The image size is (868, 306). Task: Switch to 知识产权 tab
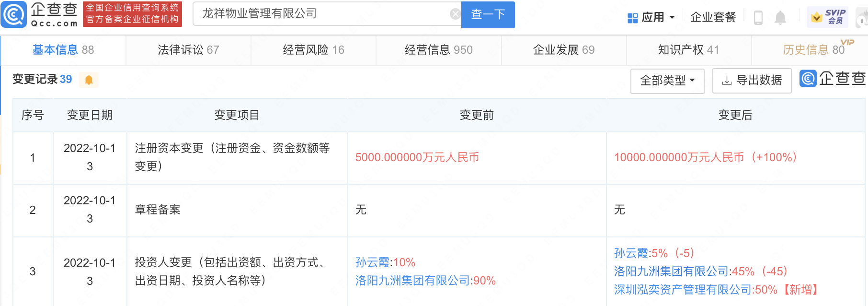(689, 50)
